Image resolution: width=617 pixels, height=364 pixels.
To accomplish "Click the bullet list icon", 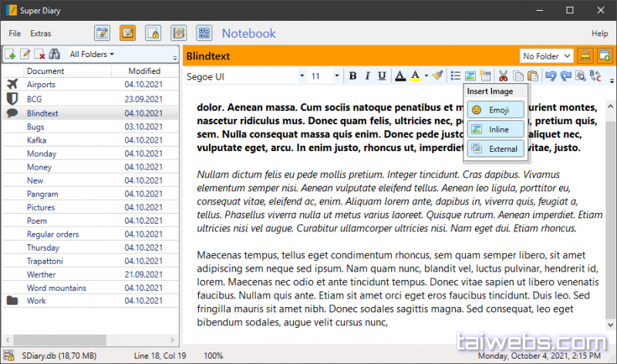I will [x=455, y=76].
